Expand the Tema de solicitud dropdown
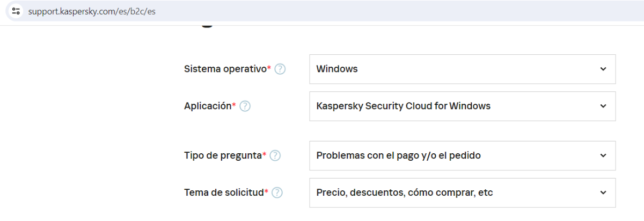Screen dimensions: 644x221 point(462,193)
